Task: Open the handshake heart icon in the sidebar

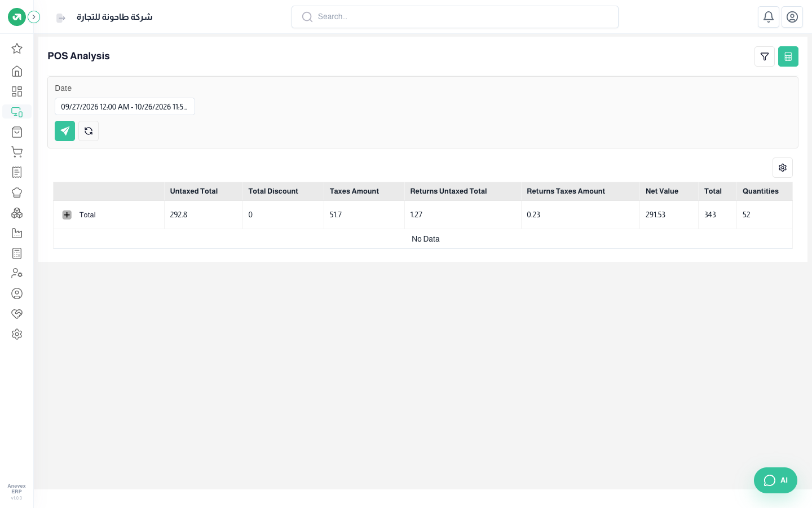Action: [17, 314]
